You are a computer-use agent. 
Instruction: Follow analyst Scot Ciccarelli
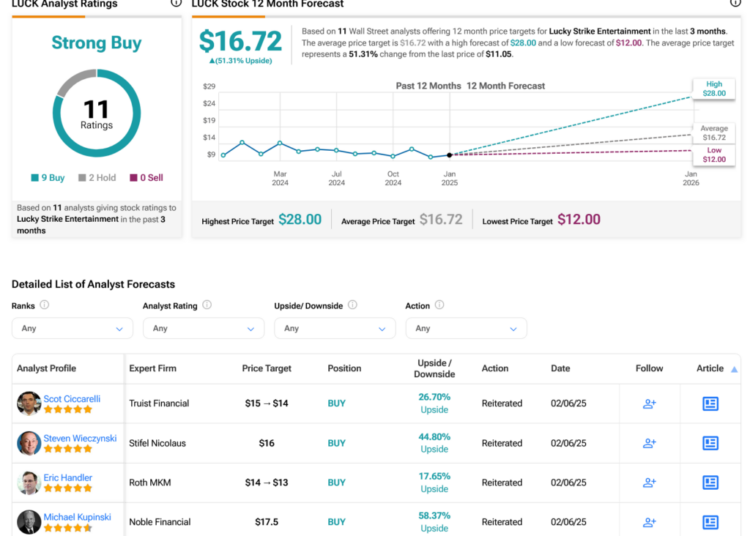649,404
